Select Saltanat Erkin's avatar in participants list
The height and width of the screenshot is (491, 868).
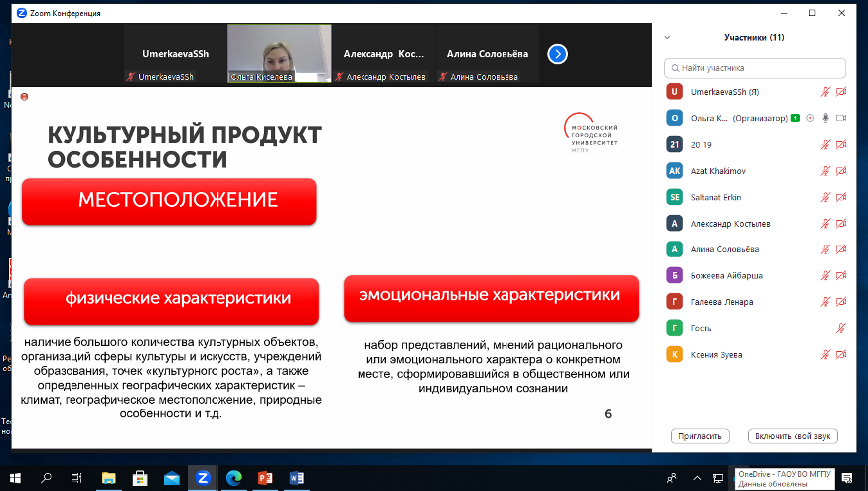[675, 197]
